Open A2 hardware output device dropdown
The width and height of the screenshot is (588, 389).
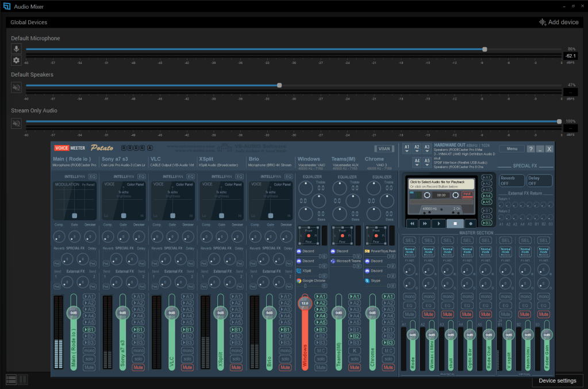[417, 148]
